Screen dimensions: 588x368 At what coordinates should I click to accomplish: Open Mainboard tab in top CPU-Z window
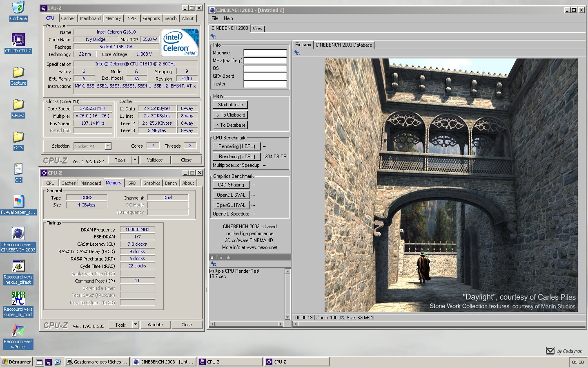coord(90,18)
